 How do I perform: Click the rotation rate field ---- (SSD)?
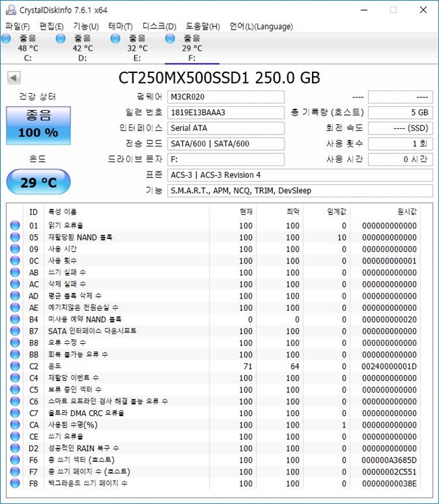(401, 128)
